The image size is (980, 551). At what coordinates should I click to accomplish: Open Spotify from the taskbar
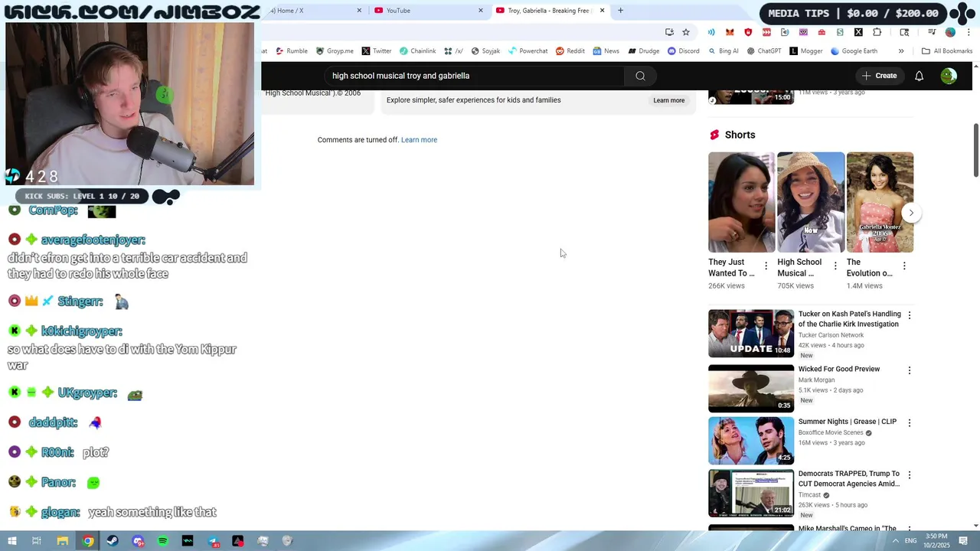click(163, 541)
